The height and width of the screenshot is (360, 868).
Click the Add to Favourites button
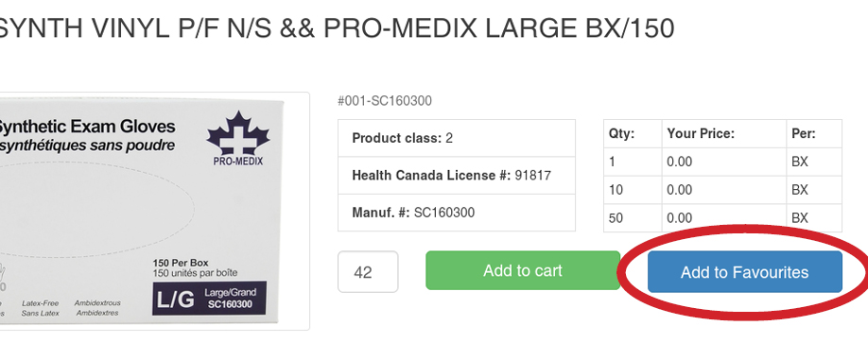pyautogui.click(x=744, y=271)
